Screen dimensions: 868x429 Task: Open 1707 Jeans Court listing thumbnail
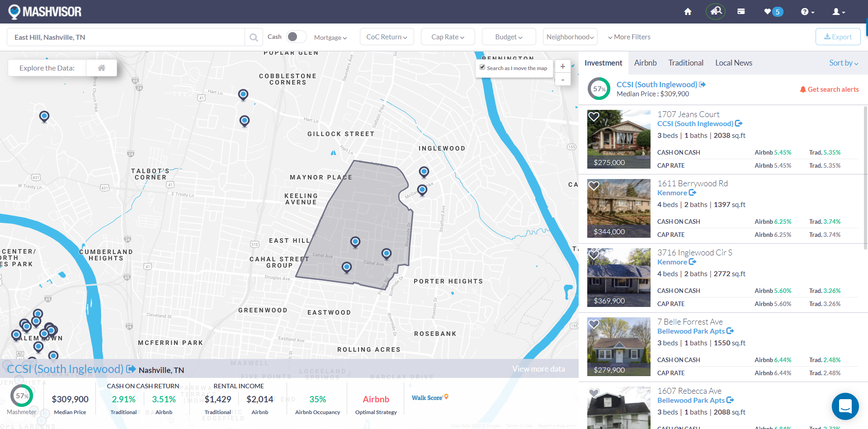tap(618, 139)
